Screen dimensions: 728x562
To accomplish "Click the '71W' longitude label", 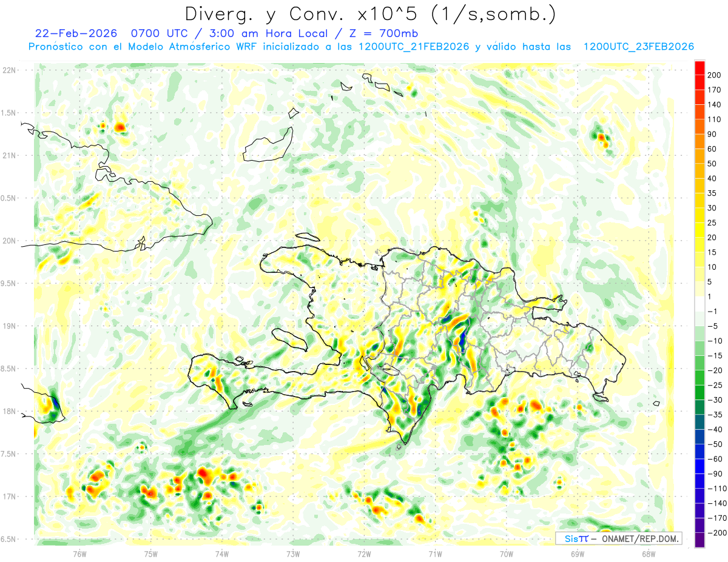I will click(435, 554).
